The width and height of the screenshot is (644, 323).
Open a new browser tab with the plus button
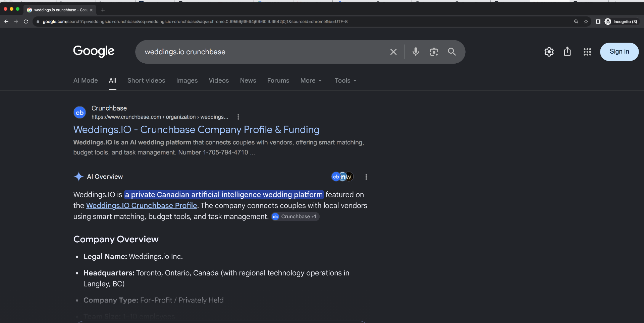103,10
